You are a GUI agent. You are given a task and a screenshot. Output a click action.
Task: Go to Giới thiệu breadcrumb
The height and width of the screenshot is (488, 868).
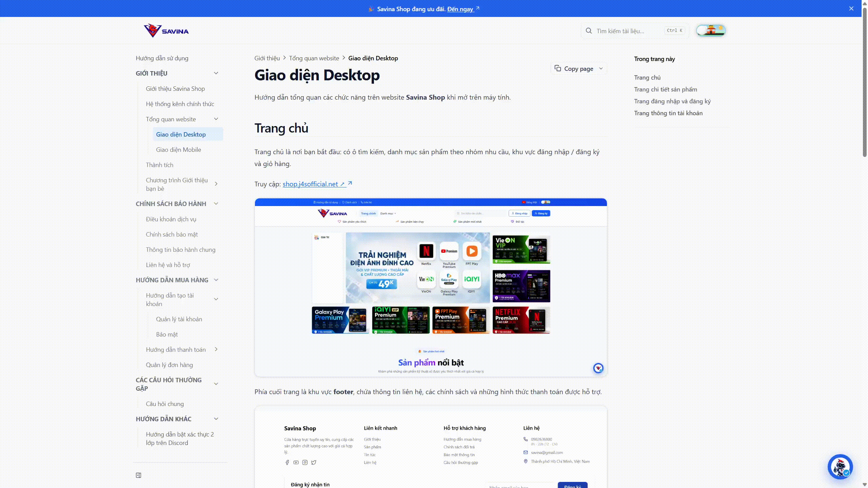coord(267,58)
